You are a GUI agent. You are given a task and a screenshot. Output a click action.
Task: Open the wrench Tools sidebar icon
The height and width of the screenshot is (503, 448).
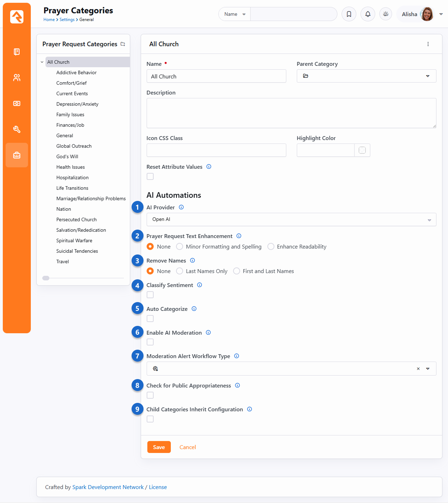pyautogui.click(x=17, y=130)
